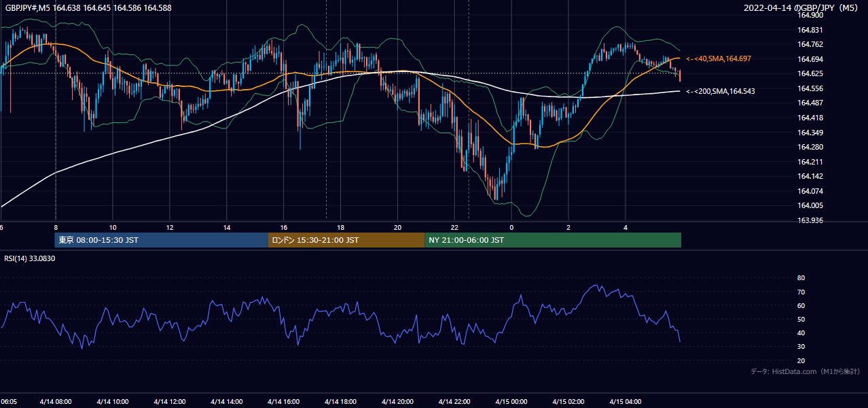Click hour label 14 beneath the price chart
Image resolution: width=868 pixels, height=408 pixels.
[227, 228]
